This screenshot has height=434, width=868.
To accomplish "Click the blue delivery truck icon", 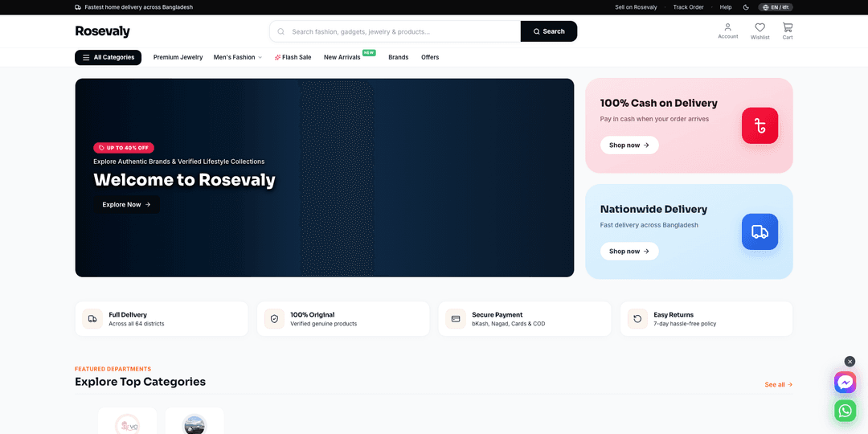I will (759, 231).
